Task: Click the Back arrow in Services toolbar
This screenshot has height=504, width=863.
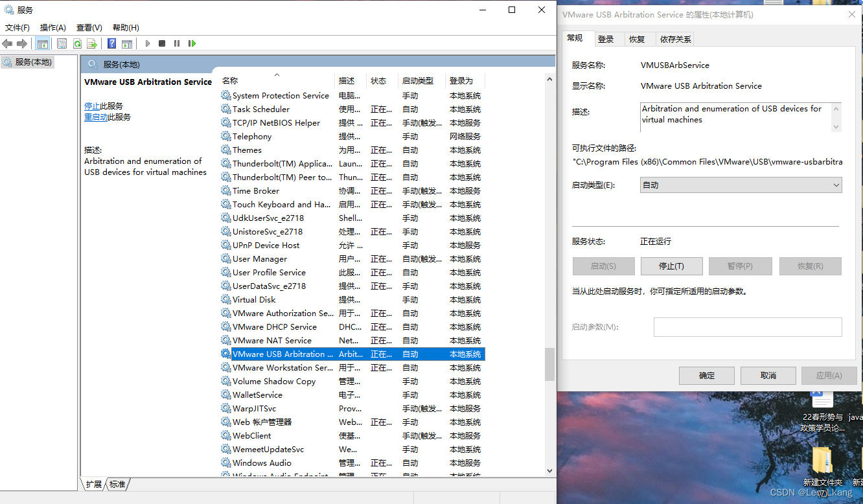Action: click(7, 43)
